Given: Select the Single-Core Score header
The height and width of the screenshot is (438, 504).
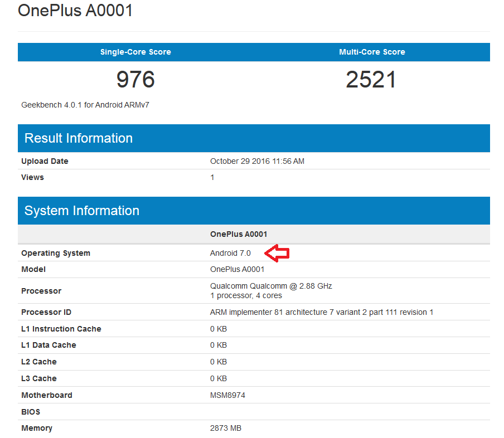Looking at the screenshot, I should pyautogui.click(x=135, y=52).
